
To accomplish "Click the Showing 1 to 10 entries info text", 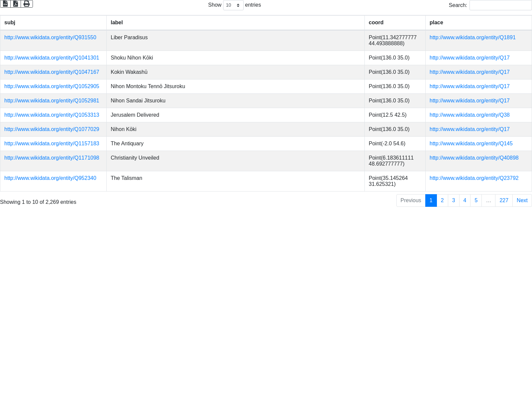I will pyautogui.click(x=38, y=202).
